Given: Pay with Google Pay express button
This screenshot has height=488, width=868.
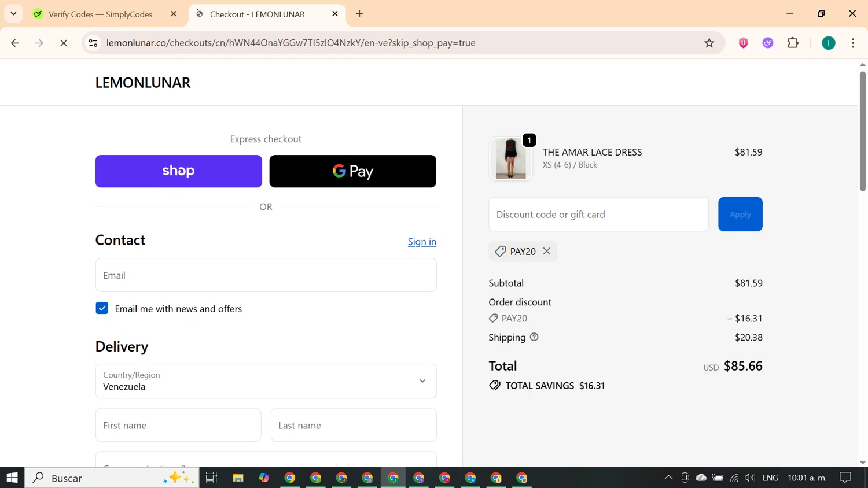Looking at the screenshot, I should pyautogui.click(x=353, y=171).
